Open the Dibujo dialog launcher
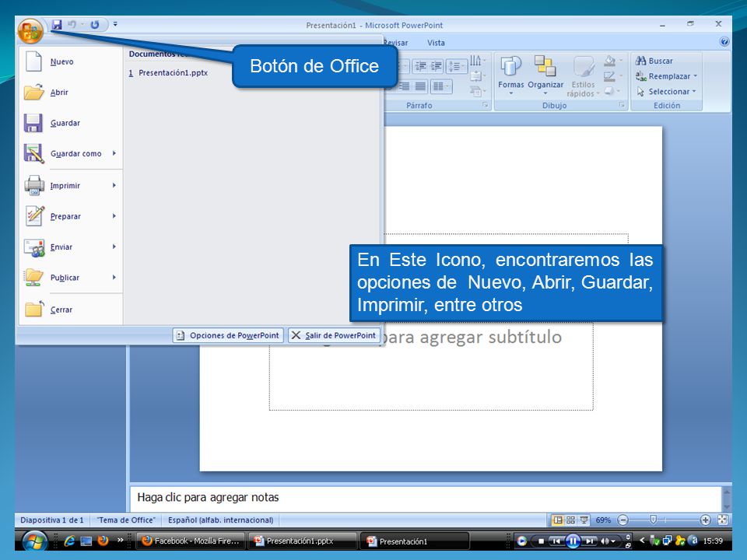Viewport: 747px width, 560px height. coord(622,105)
